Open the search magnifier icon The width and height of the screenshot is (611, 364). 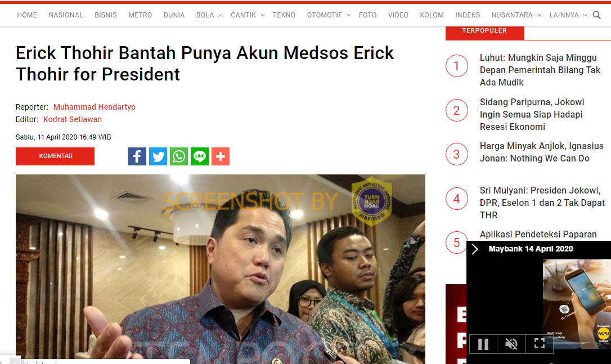point(596,15)
